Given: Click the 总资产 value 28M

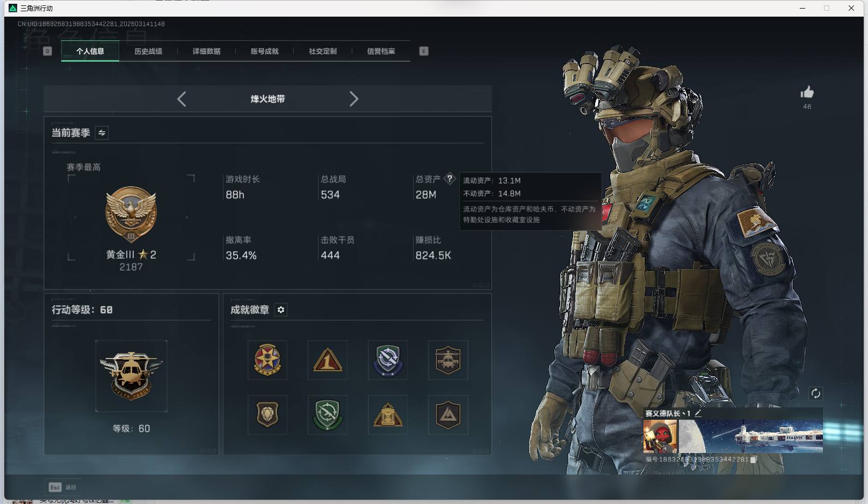Looking at the screenshot, I should pos(425,195).
